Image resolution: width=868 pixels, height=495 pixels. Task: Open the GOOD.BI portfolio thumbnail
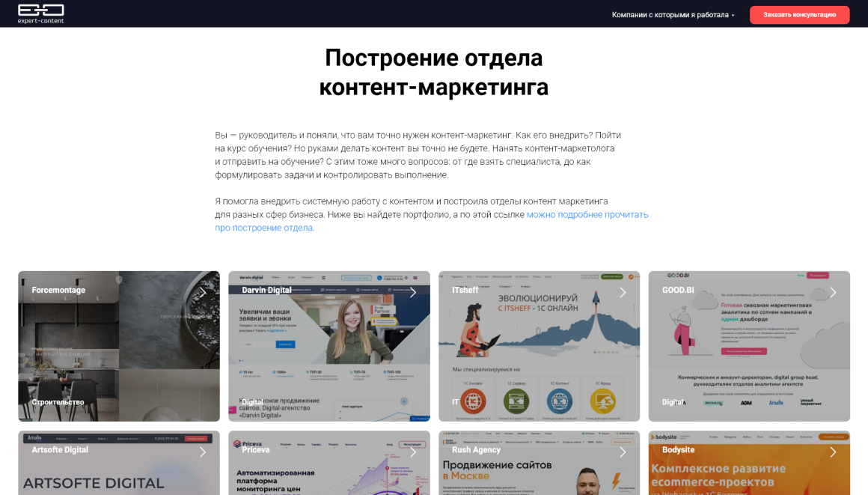pyautogui.click(x=749, y=346)
